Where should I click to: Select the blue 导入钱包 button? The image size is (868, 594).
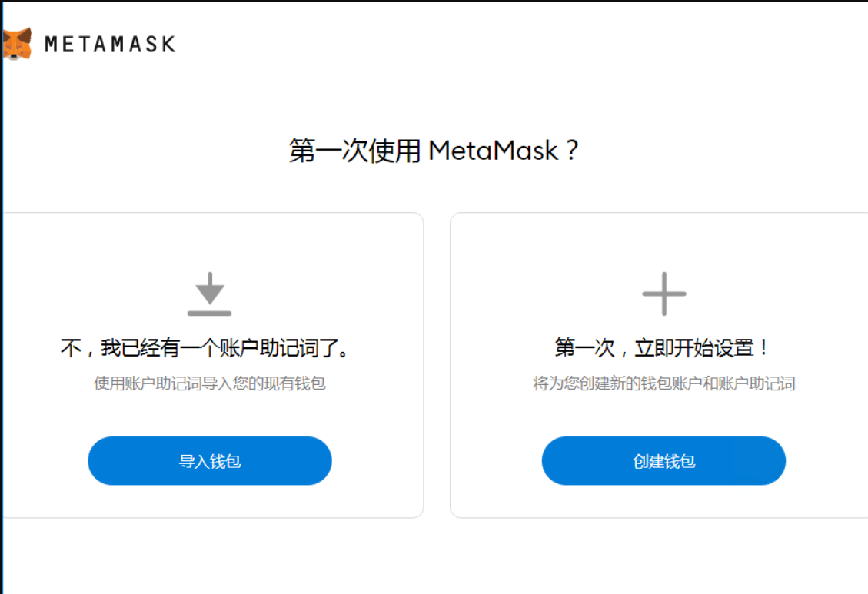tap(210, 461)
